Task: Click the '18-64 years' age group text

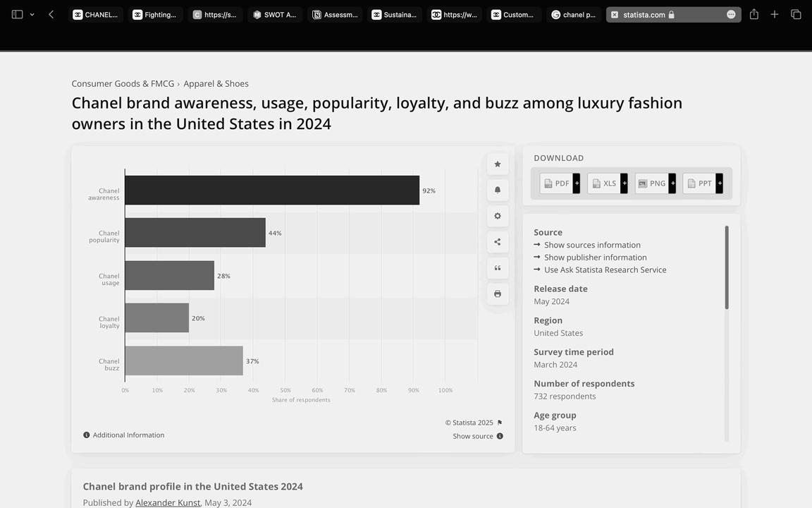Action: pos(555,428)
